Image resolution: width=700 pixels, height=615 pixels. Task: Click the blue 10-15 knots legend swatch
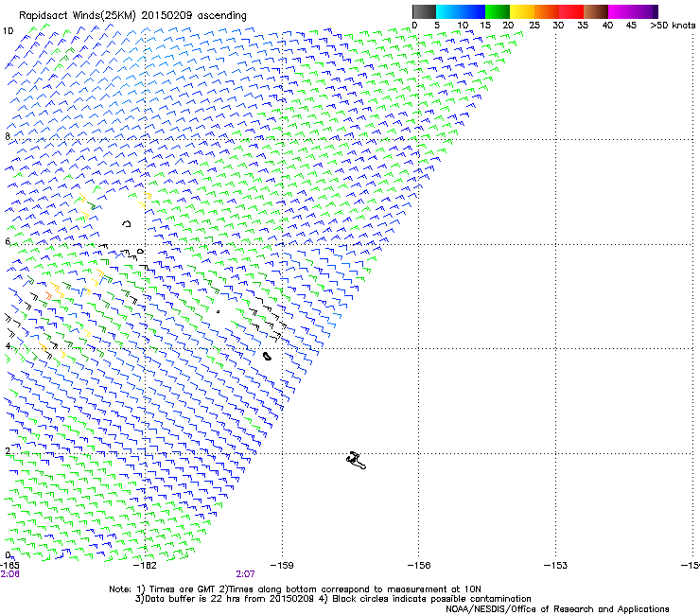(473, 11)
